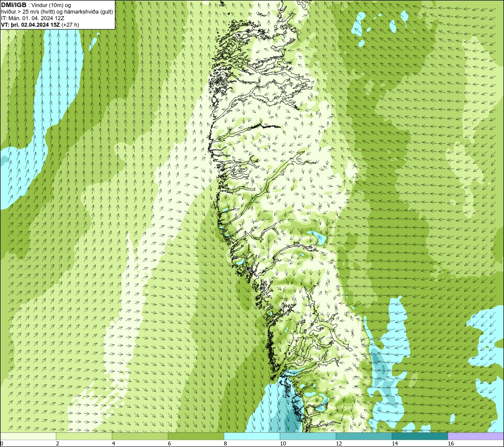This screenshot has width=504, height=447.
Task: Click the 0–2 m/s palest legend swatch
Action: click(x=28, y=436)
